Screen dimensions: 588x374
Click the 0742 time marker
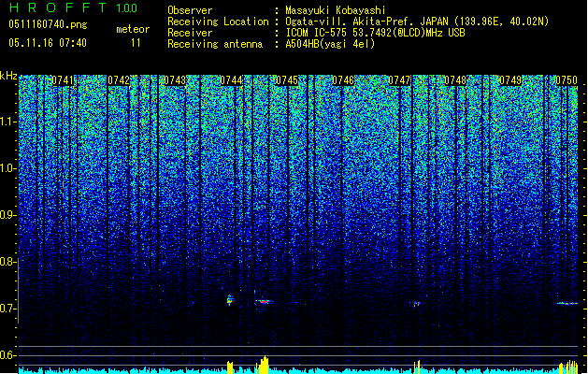119,80
